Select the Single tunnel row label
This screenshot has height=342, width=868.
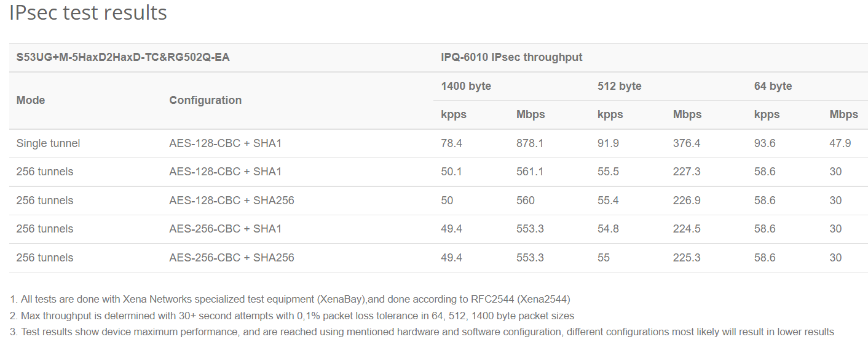pos(48,143)
